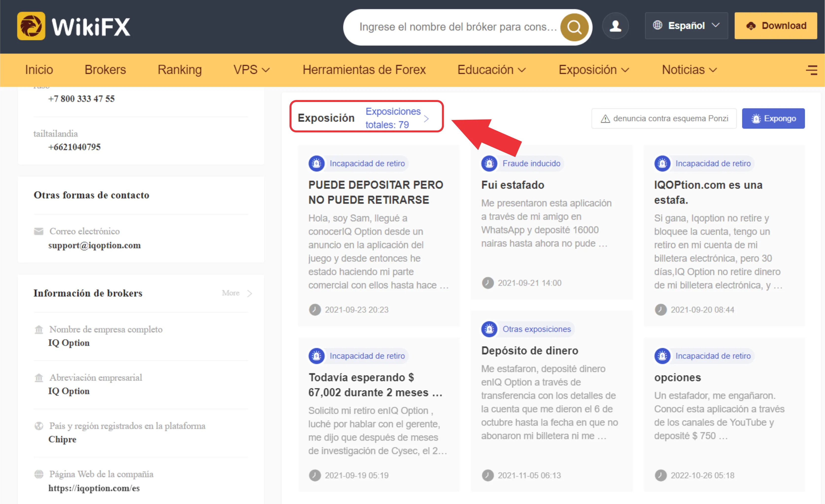The image size is (825, 504).
Task: Click the Thailand phone number +6621040795
Action: (74, 147)
